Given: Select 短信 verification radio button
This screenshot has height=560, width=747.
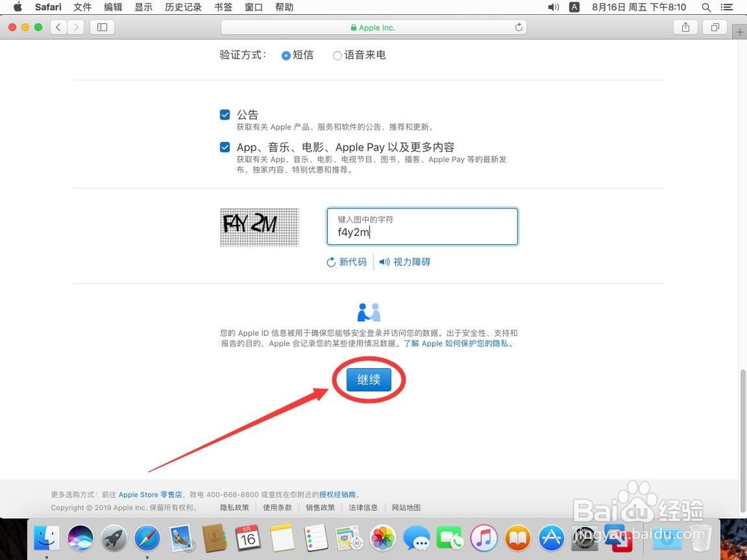Looking at the screenshot, I should [286, 56].
